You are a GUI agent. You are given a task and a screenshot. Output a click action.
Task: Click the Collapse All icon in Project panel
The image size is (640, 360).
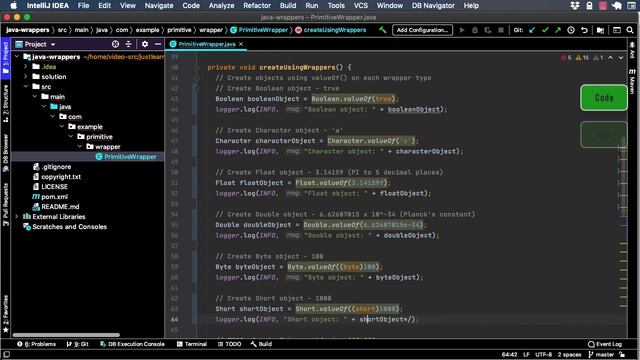(129, 44)
